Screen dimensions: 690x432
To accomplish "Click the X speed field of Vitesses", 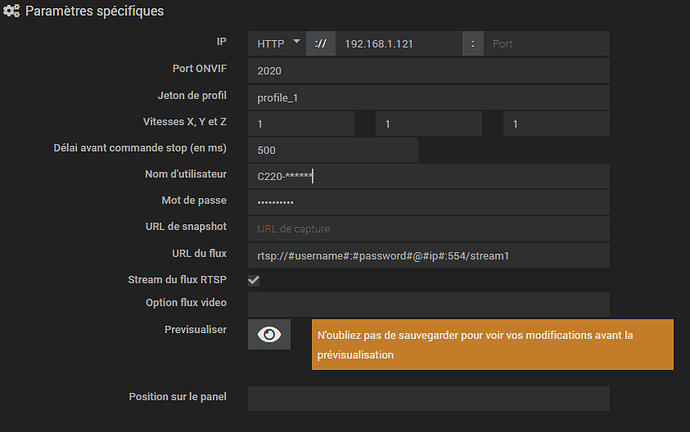I will (x=301, y=124).
